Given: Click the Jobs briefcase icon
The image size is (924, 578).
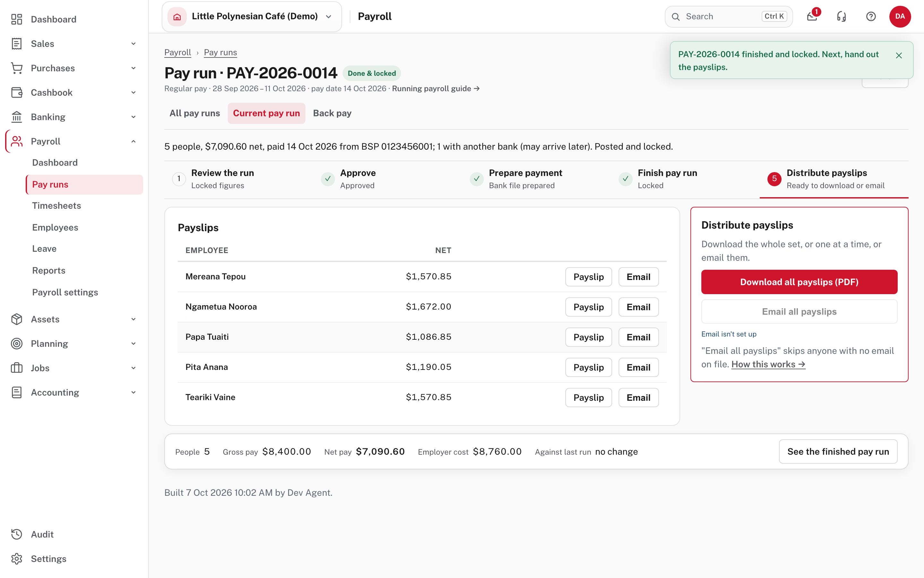Looking at the screenshot, I should (16, 368).
